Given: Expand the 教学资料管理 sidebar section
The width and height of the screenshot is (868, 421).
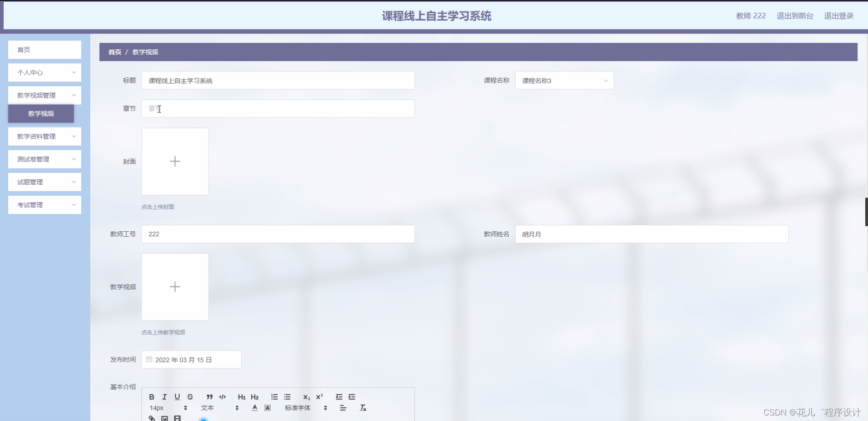Looking at the screenshot, I should pyautogui.click(x=44, y=136).
